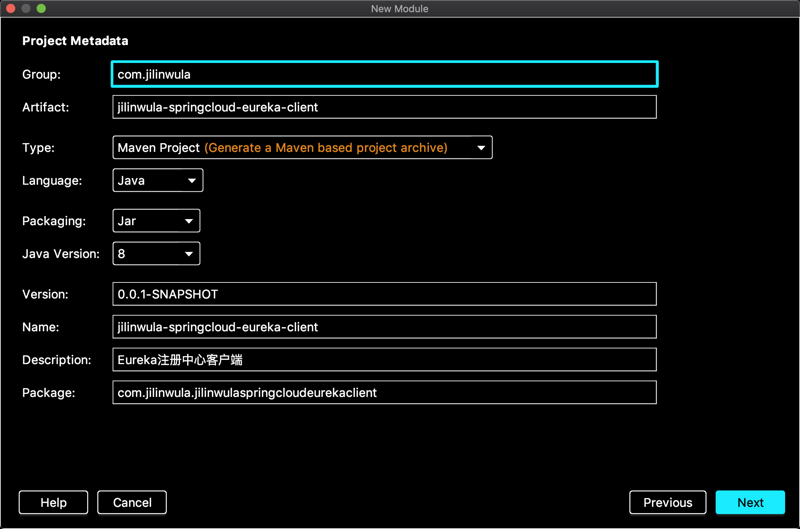
Task: Click the Group input field
Action: click(x=385, y=74)
